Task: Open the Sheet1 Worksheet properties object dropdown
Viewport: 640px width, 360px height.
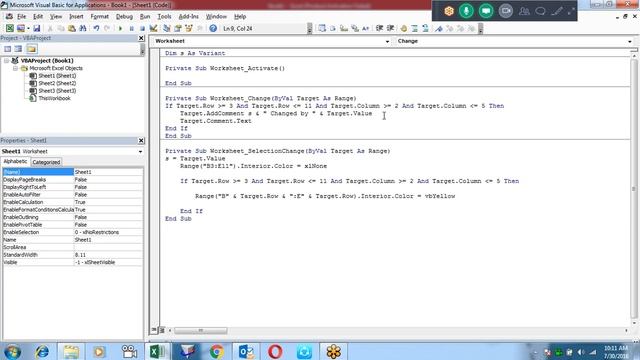Action: click(140, 151)
